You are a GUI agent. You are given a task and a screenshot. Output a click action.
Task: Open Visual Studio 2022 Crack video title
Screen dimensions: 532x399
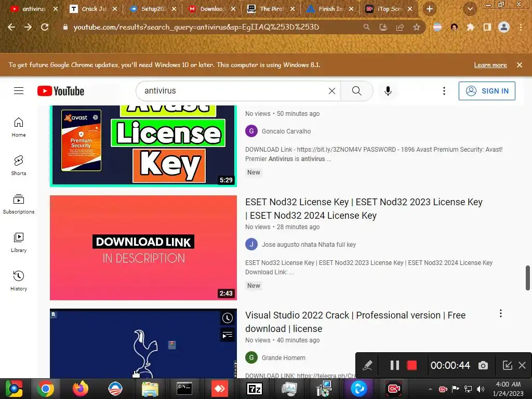tap(355, 322)
